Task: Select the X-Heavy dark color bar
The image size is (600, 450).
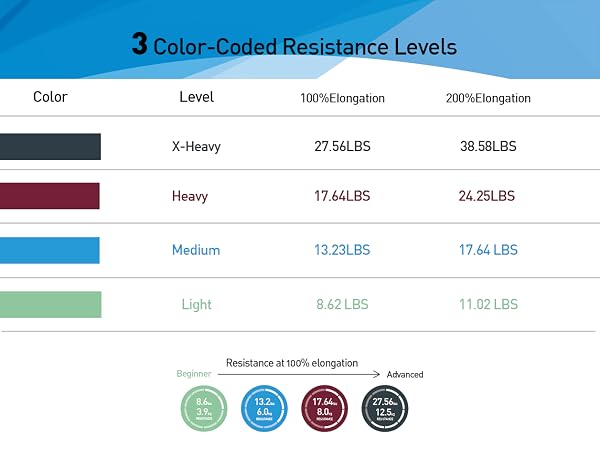Action: [50, 147]
